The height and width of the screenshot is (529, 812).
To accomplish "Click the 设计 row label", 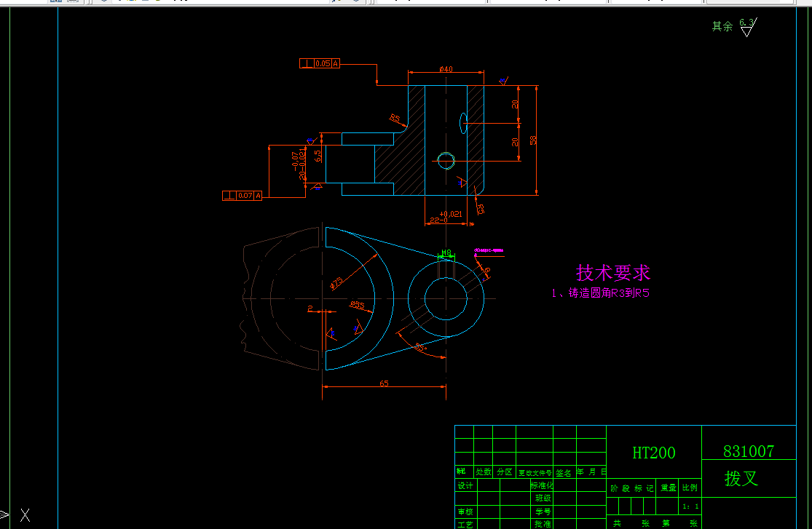I will (x=465, y=485).
